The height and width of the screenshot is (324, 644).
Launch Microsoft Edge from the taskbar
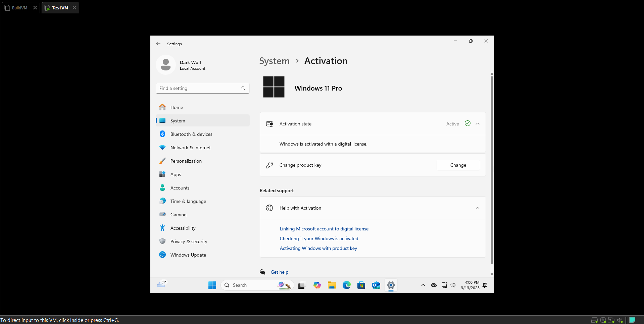(347, 285)
